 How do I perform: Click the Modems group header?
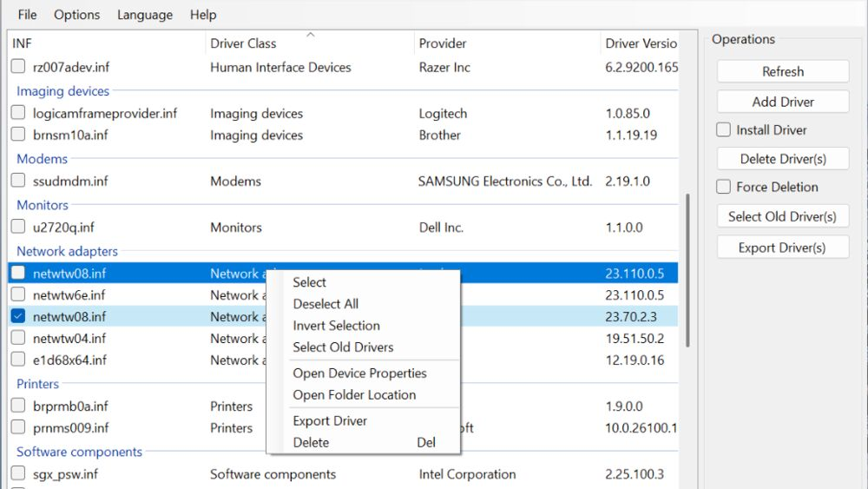point(42,159)
